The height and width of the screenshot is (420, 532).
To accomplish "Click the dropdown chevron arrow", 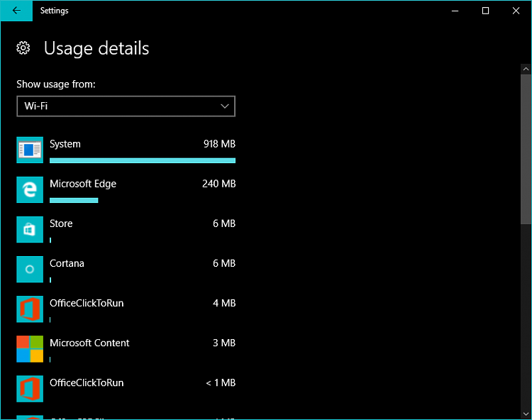I will [225, 106].
